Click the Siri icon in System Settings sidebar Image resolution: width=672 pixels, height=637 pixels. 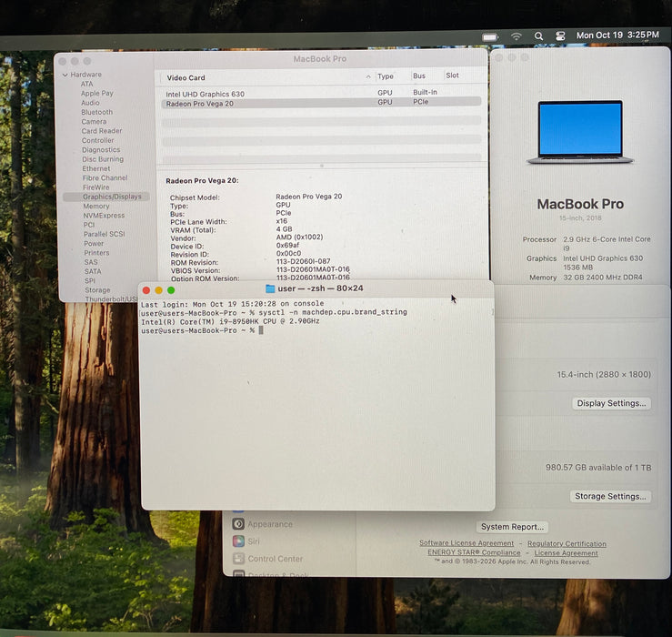tap(238, 541)
